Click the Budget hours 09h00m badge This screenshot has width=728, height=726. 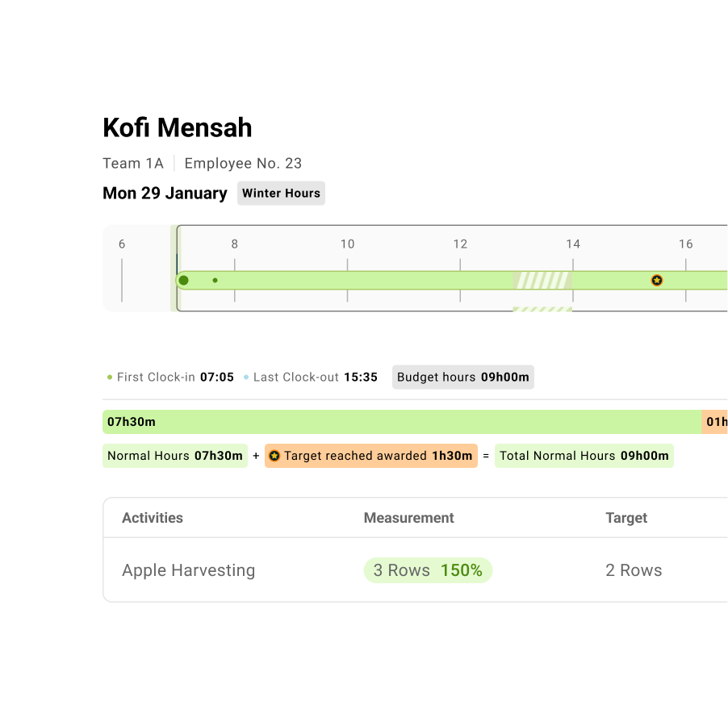point(462,378)
